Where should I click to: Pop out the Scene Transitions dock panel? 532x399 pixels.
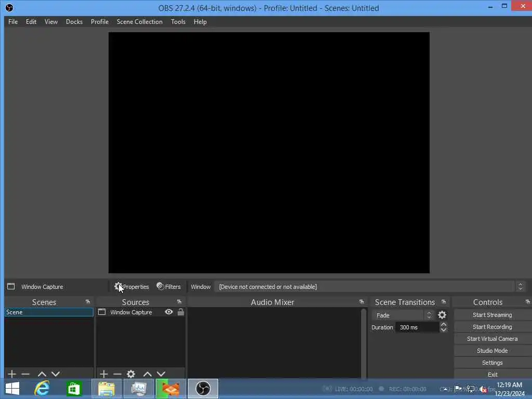point(444,302)
